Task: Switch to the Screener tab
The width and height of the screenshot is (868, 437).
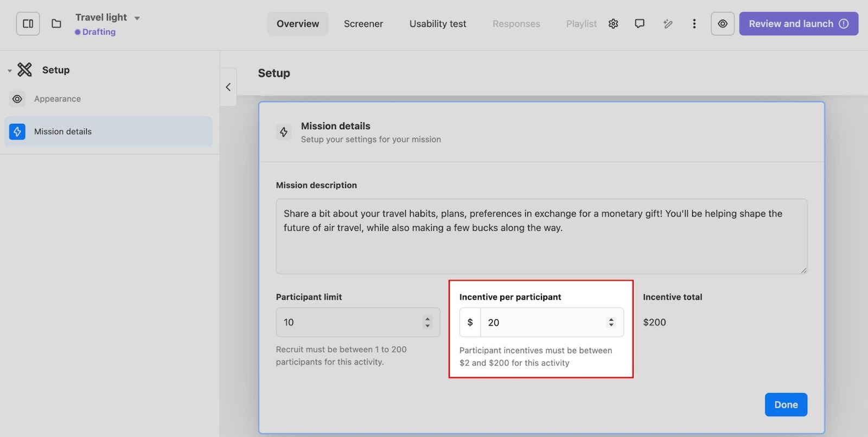Action: 363,24
